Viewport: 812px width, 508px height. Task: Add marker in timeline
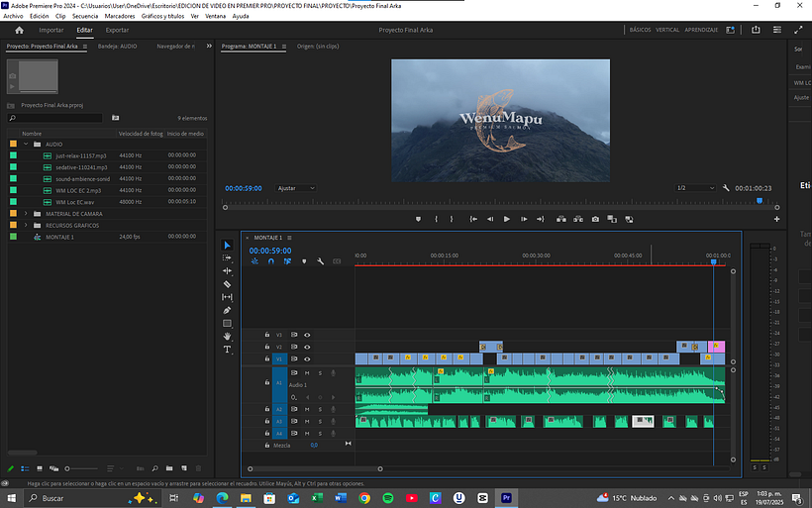(304, 261)
